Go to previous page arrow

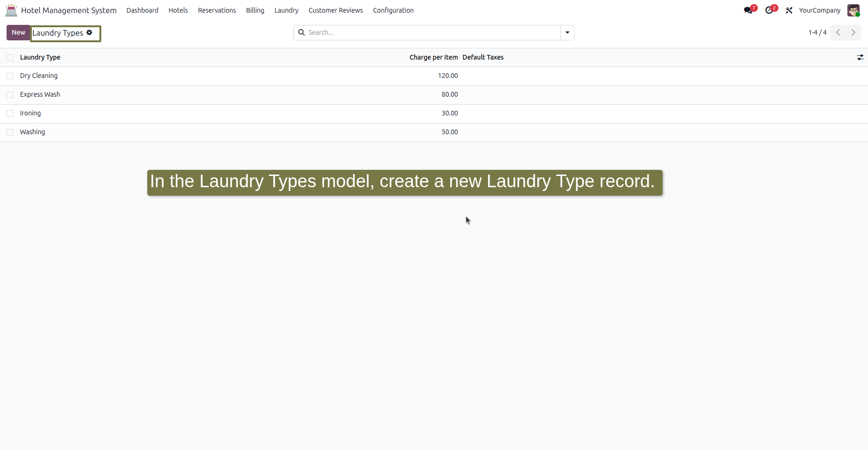tap(838, 32)
